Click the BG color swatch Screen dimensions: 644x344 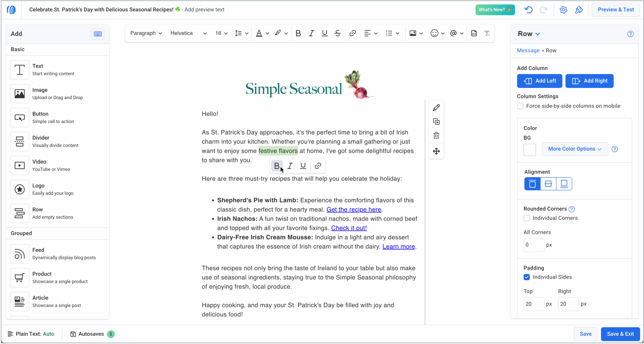tap(530, 150)
